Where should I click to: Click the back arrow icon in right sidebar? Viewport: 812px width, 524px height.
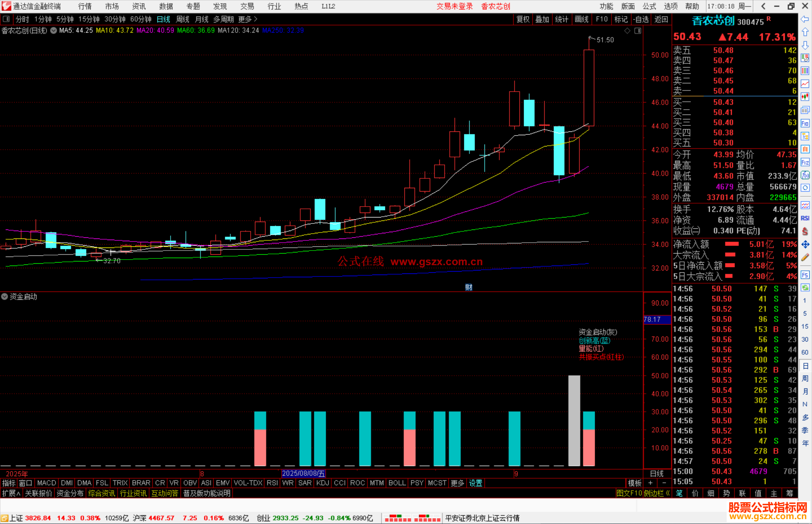805,19
